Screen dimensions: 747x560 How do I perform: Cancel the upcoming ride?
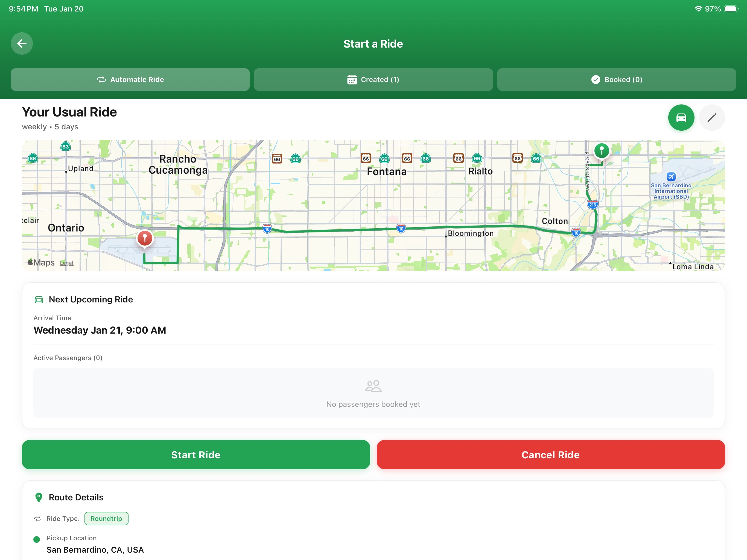coord(550,455)
